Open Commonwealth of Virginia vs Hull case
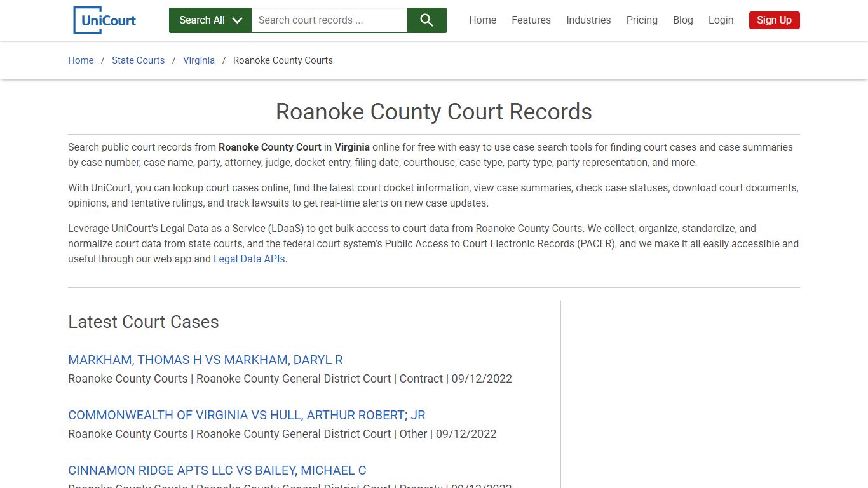The image size is (868, 488). pyautogui.click(x=247, y=415)
